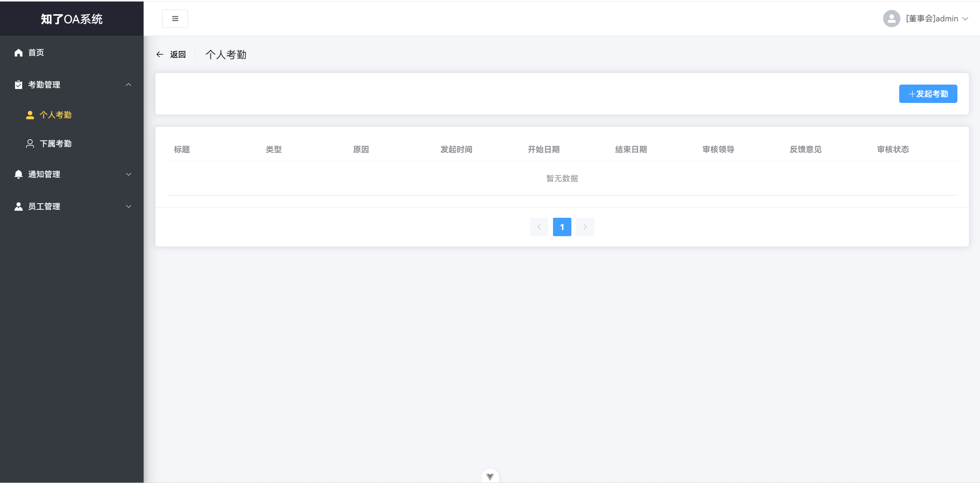The image size is (980, 483).
Task: Click the bell icon for 通知管理
Action: click(18, 174)
